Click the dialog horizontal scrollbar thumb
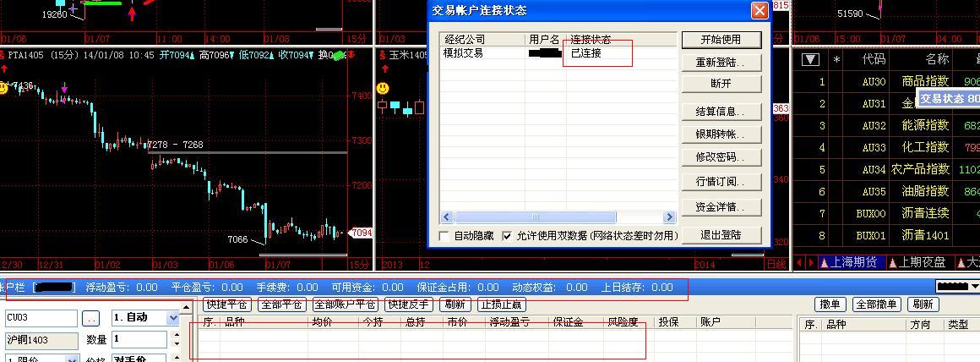Screen dimensions: 980x362 (x=535, y=217)
